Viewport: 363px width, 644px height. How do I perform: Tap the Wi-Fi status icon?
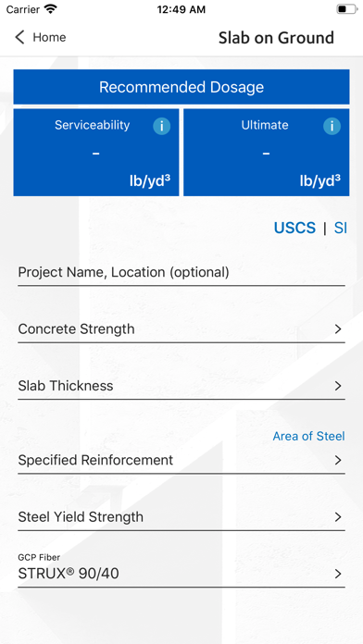click(51, 9)
